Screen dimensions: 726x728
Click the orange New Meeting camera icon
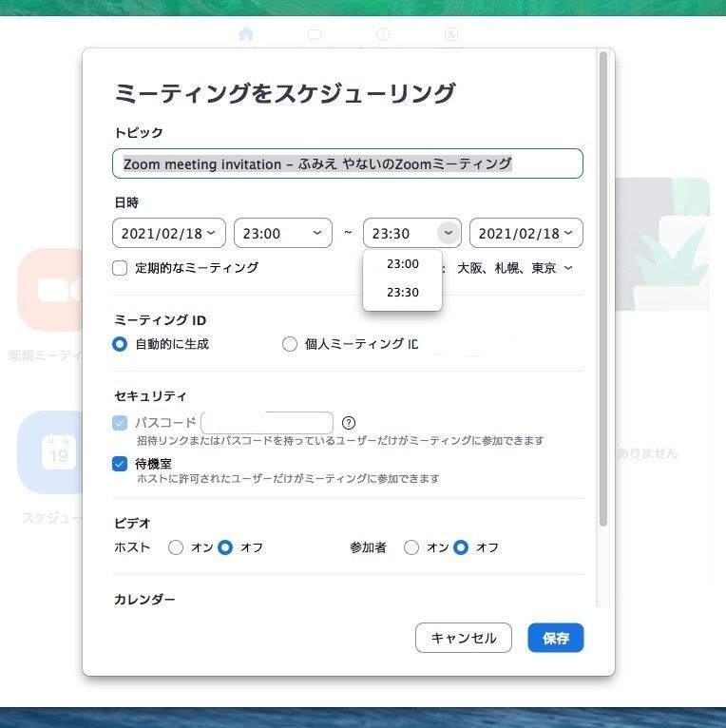[51, 290]
